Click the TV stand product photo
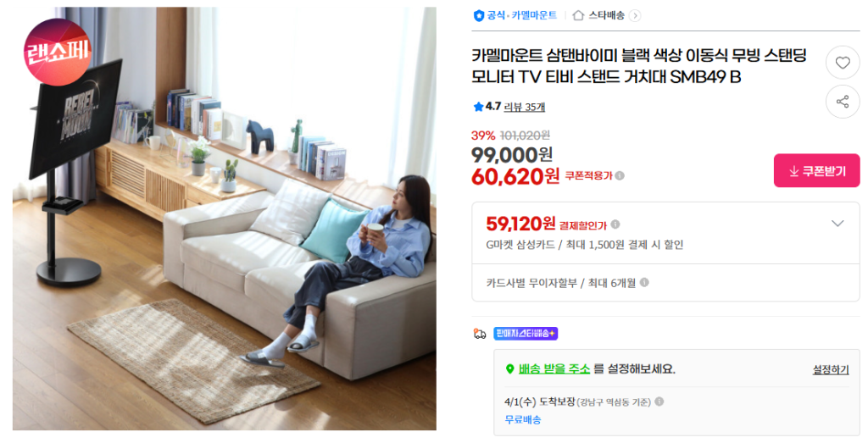 pyautogui.click(x=224, y=219)
